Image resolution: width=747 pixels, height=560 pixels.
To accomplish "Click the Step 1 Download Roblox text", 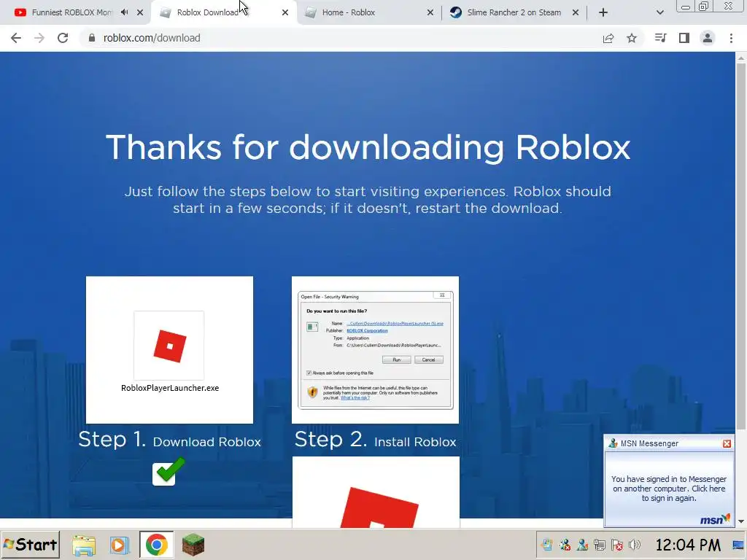I will click(169, 440).
